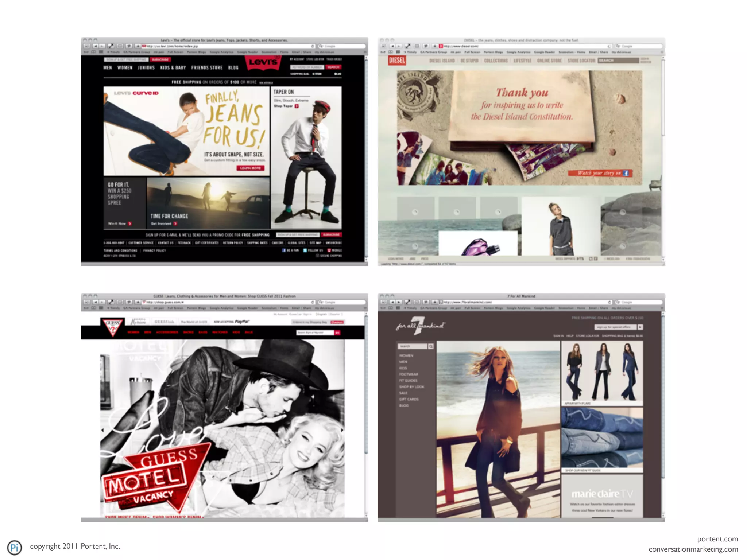Screen dimensions: 747x560
Task: Click reload icon in Diesel browser address bar
Action: (x=609, y=46)
